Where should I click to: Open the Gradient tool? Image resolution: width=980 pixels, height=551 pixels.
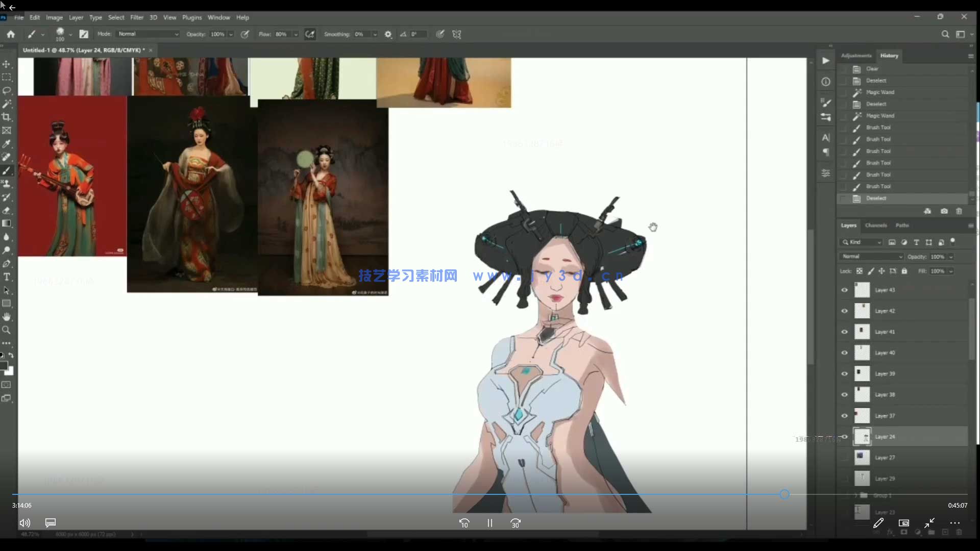7,223
